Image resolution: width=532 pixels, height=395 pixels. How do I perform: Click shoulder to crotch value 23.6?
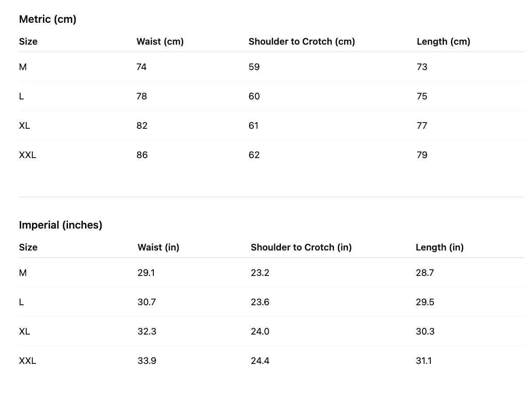260,302
